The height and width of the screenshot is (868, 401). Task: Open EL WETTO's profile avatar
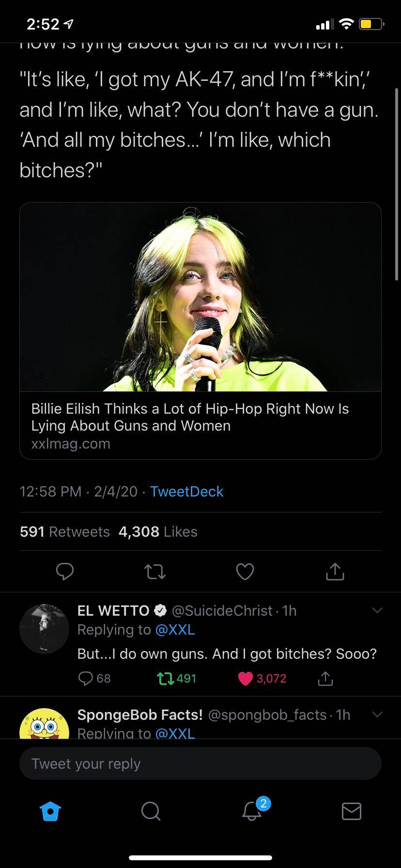point(44,628)
